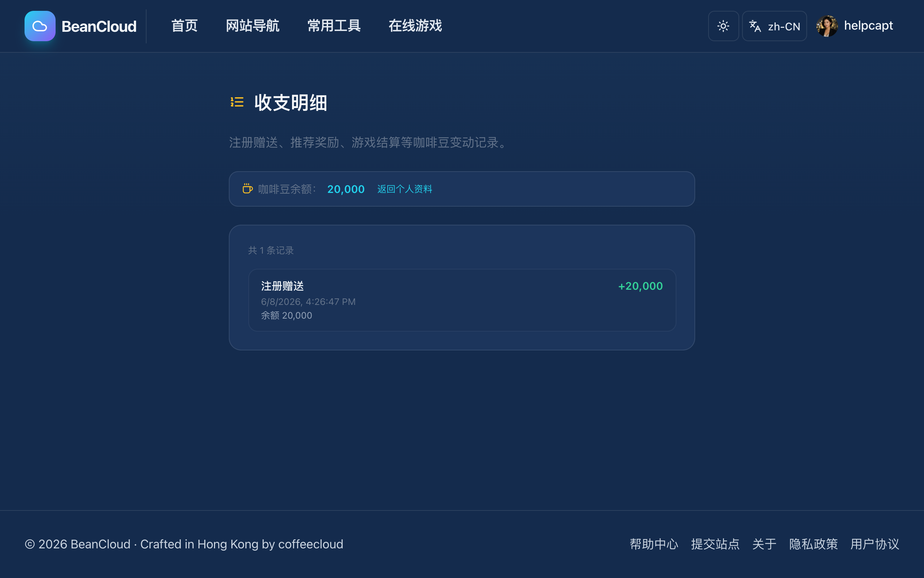This screenshot has width=924, height=578.
Task: Click the list icon beside 收支明细
Action: pyautogui.click(x=237, y=102)
